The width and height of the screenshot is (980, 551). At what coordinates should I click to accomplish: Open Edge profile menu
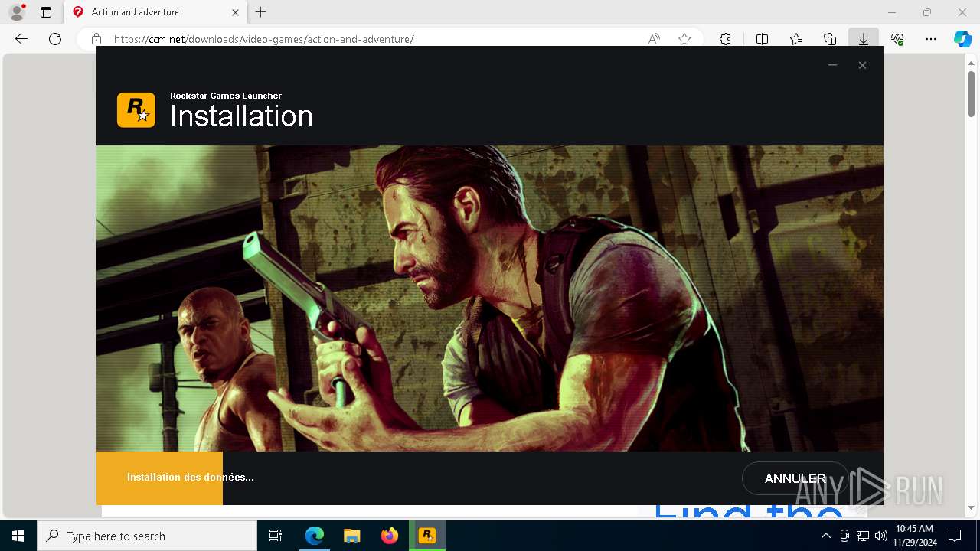click(17, 12)
